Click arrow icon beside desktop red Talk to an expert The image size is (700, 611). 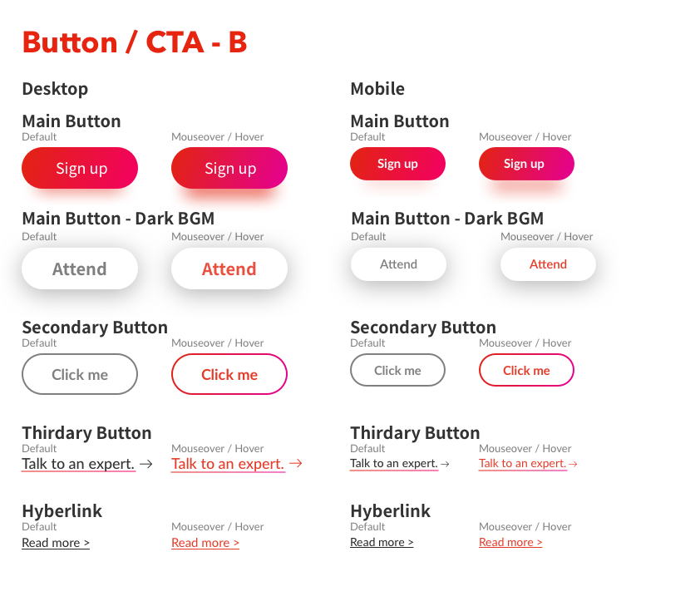coord(295,464)
